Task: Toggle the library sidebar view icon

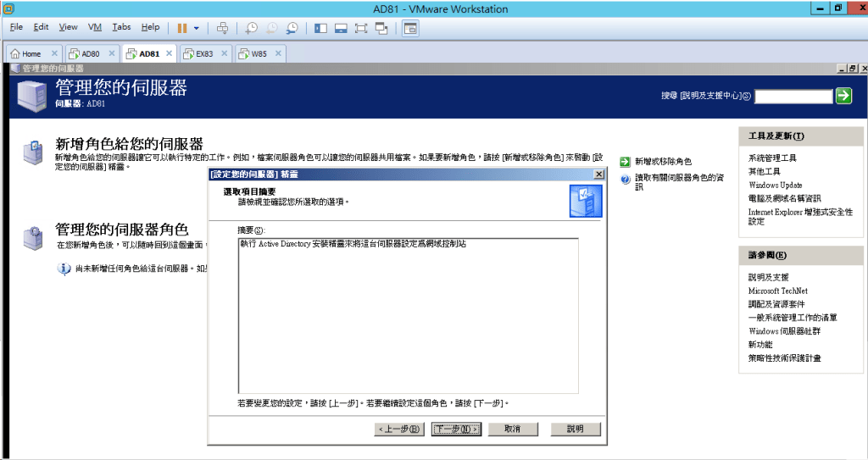Action: [x=320, y=27]
